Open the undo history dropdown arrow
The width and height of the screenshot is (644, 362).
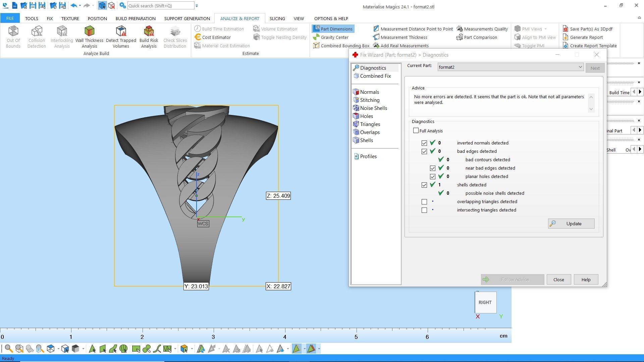(x=80, y=6)
